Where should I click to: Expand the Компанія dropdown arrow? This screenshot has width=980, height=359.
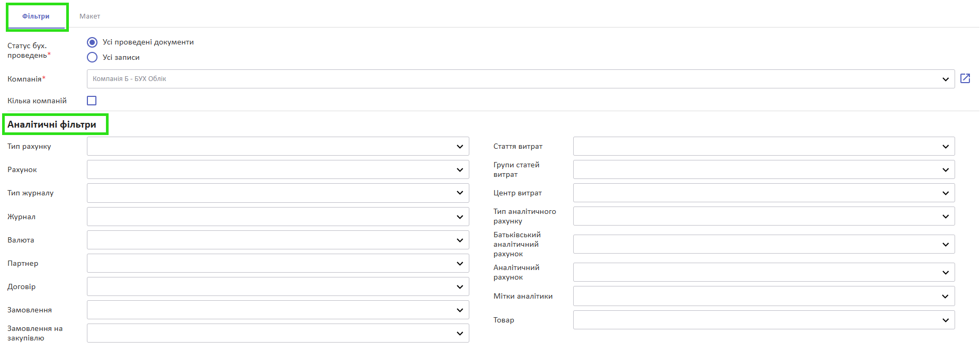click(946, 79)
